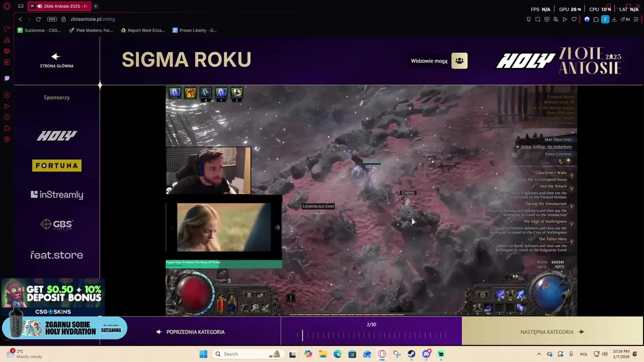Open Steam from taskbar
This screenshot has height=362, width=644.
412,354
